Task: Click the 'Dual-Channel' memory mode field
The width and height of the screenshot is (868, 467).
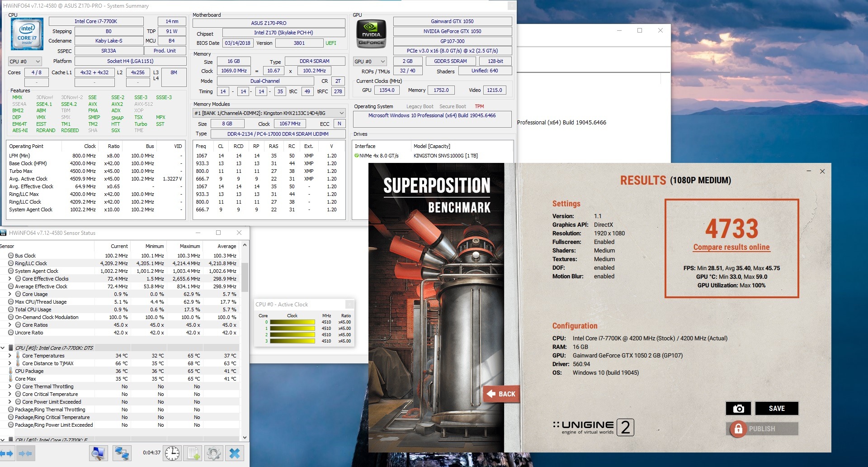Action: click(x=265, y=81)
